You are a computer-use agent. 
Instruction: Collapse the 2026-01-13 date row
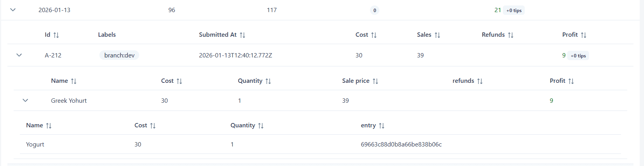13,10
